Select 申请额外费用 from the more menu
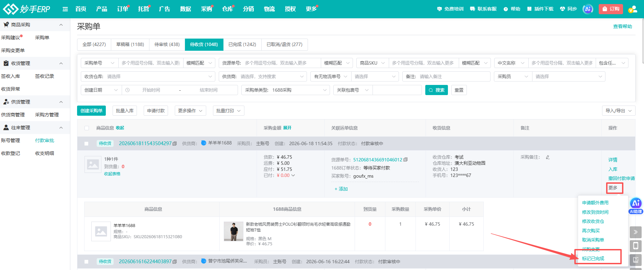Image resolution: width=644 pixels, height=270 pixels. point(595,203)
